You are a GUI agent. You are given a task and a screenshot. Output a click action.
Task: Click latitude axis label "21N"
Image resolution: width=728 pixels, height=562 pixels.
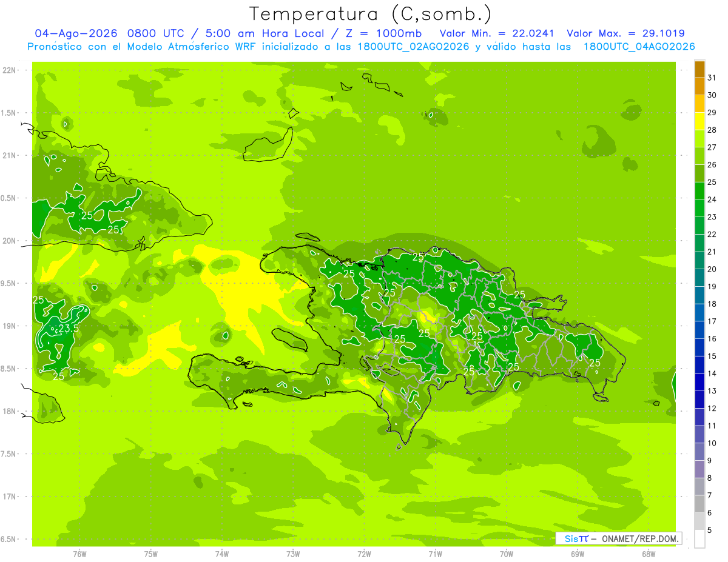[x=8, y=155]
